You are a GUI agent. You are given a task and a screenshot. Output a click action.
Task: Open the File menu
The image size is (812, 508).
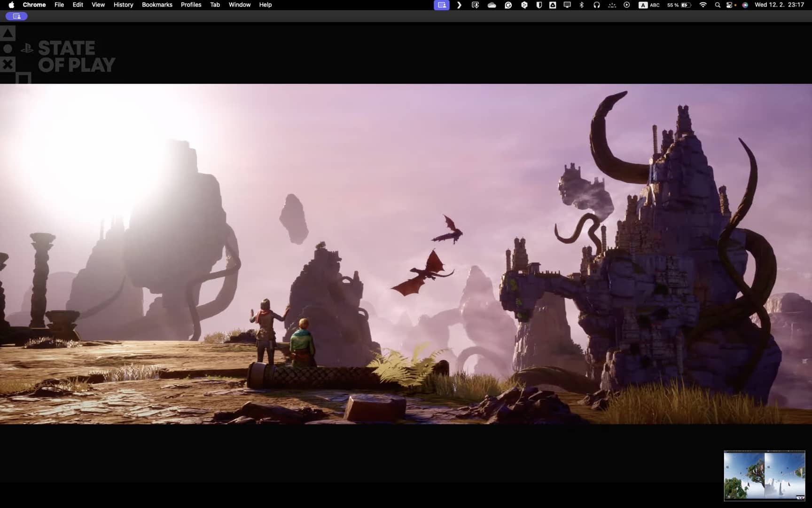tap(59, 5)
